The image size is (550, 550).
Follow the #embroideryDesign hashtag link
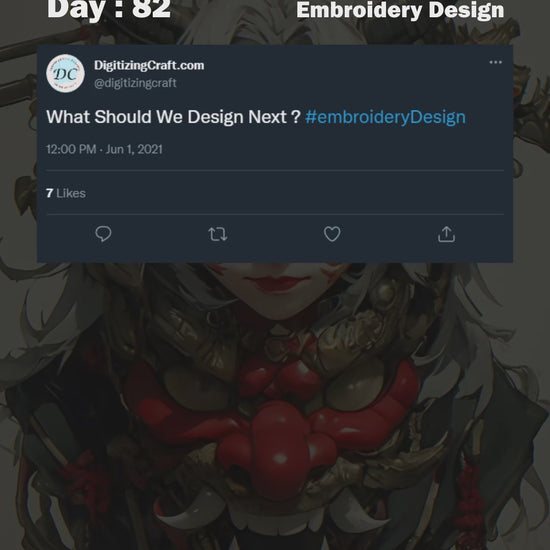pyautogui.click(x=385, y=117)
